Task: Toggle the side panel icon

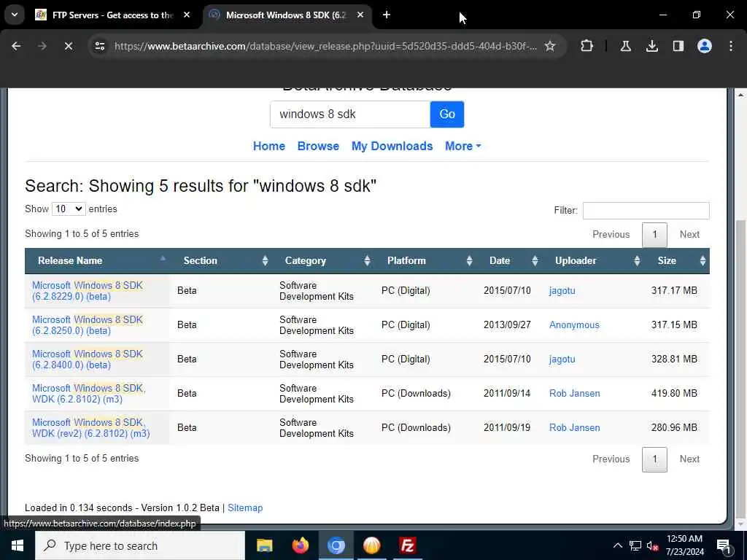Action: coord(678,46)
